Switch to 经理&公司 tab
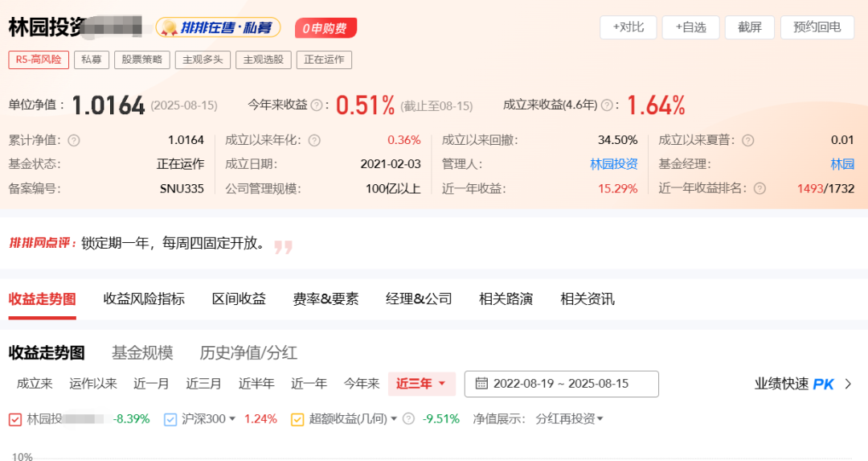Image resolution: width=868 pixels, height=461 pixels. click(x=419, y=299)
